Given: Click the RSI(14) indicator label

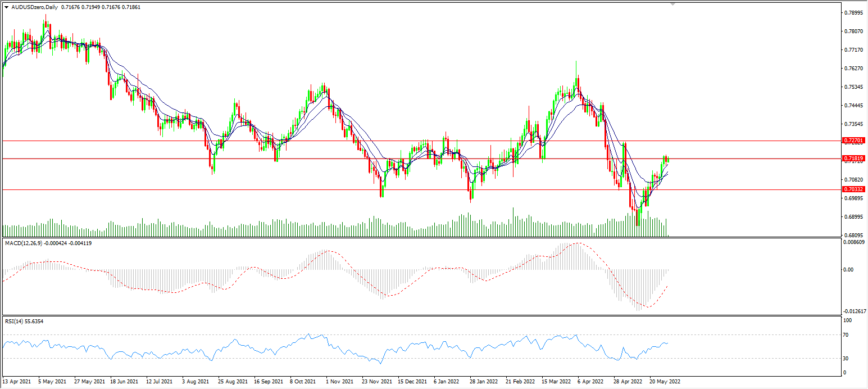Looking at the screenshot, I should pos(16,321).
